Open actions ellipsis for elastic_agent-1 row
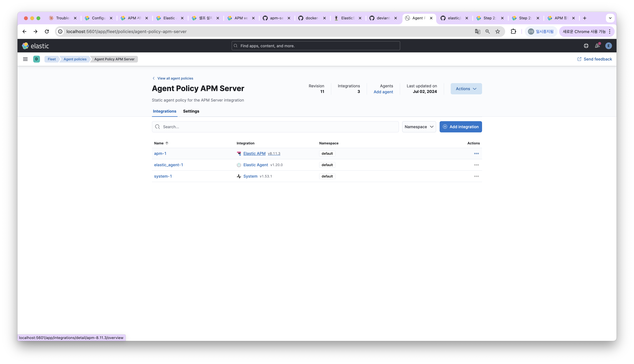 (476, 165)
